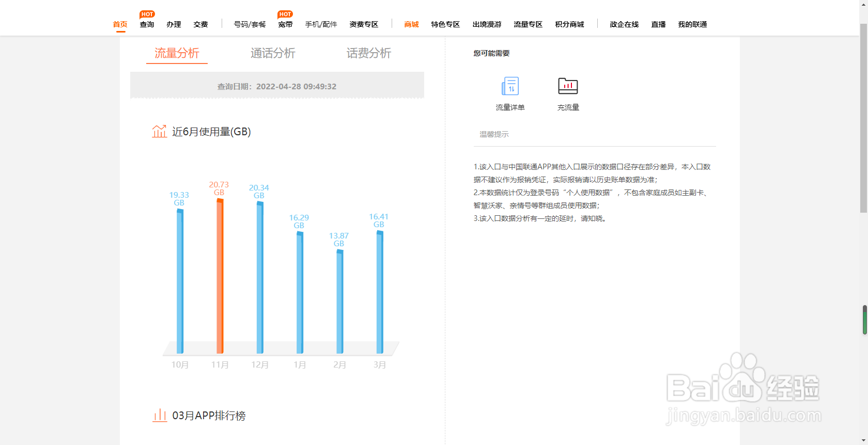The width and height of the screenshot is (868, 445).
Task: Switch to the 话费分析 tab
Action: tap(369, 53)
